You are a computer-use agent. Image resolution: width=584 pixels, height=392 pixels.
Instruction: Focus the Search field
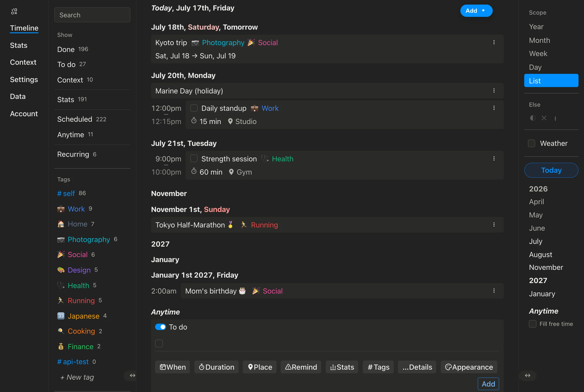tap(92, 15)
